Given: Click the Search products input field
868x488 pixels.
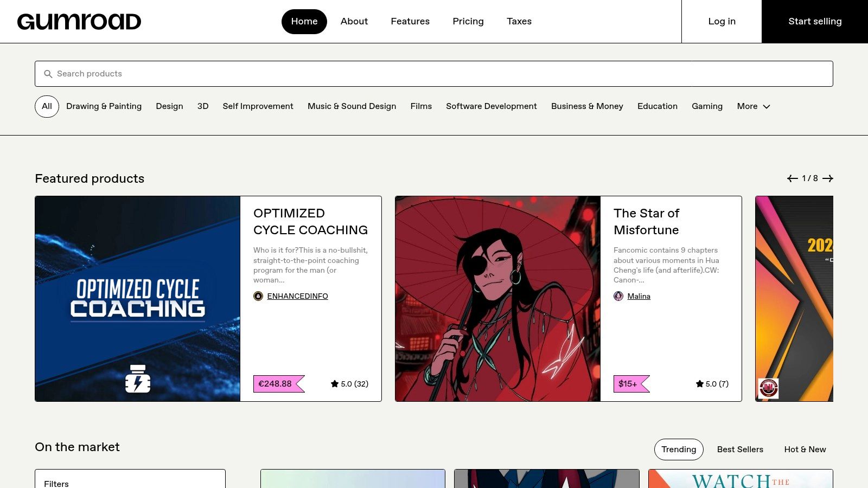Looking at the screenshot, I should (x=434, y=74).
